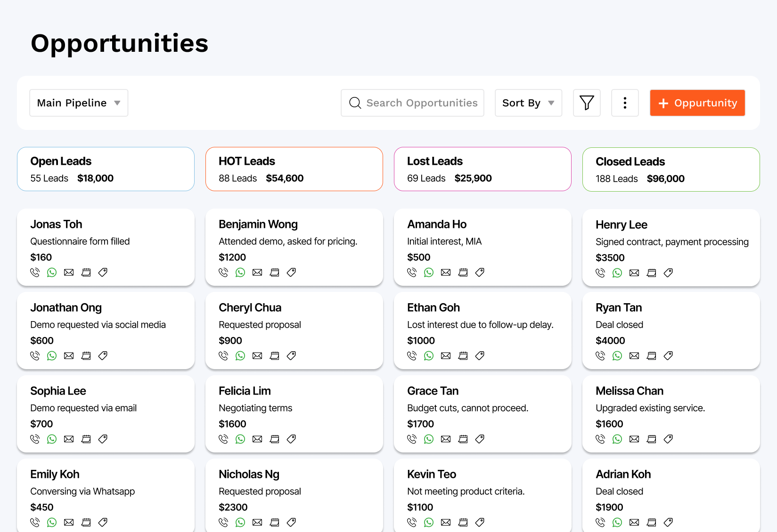WhatsApp Jonathan Ong
This screenshot has height=532, width=777.
(x=52, y=355)
